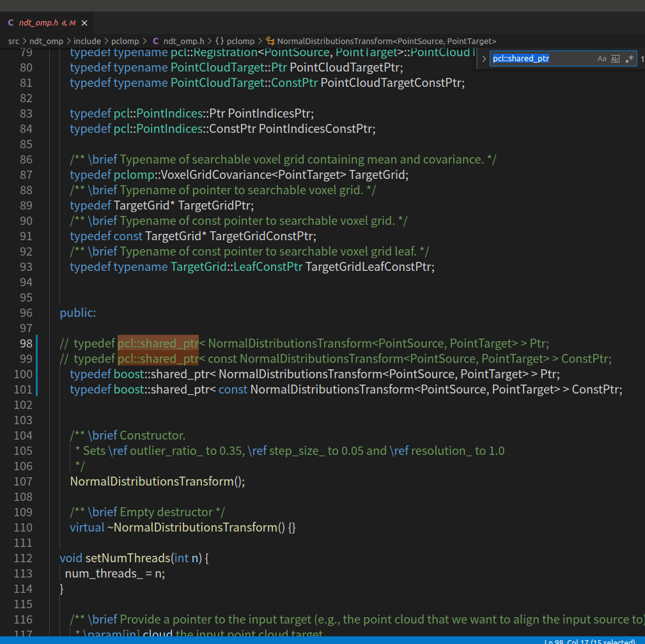Click the class symbol icon in the breadcrumb

(x=270, y=41)
